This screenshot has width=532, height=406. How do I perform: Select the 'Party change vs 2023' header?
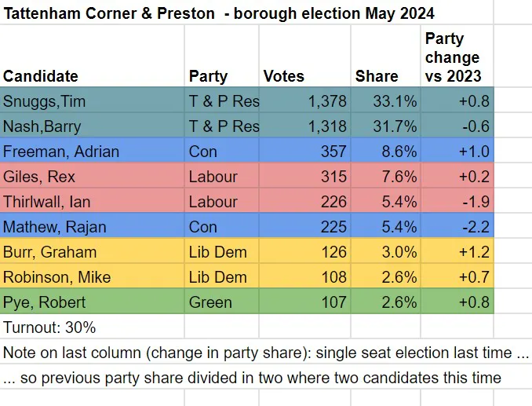click(453, 57)
